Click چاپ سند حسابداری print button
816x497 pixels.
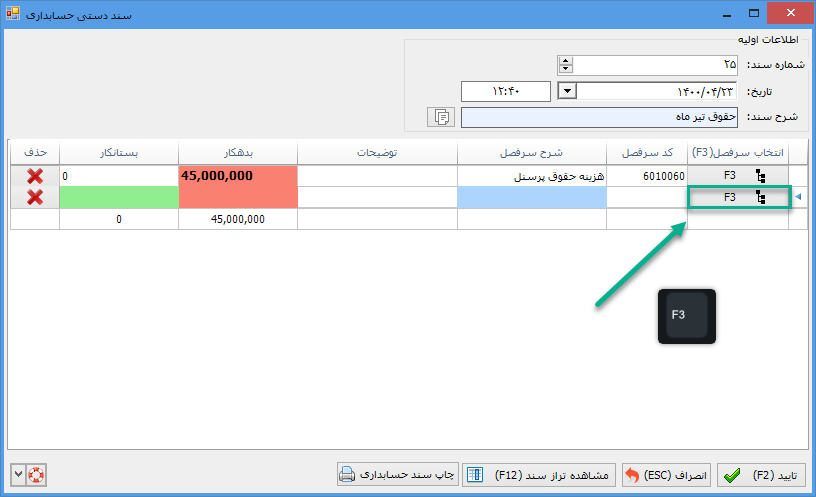coord(398,475)
